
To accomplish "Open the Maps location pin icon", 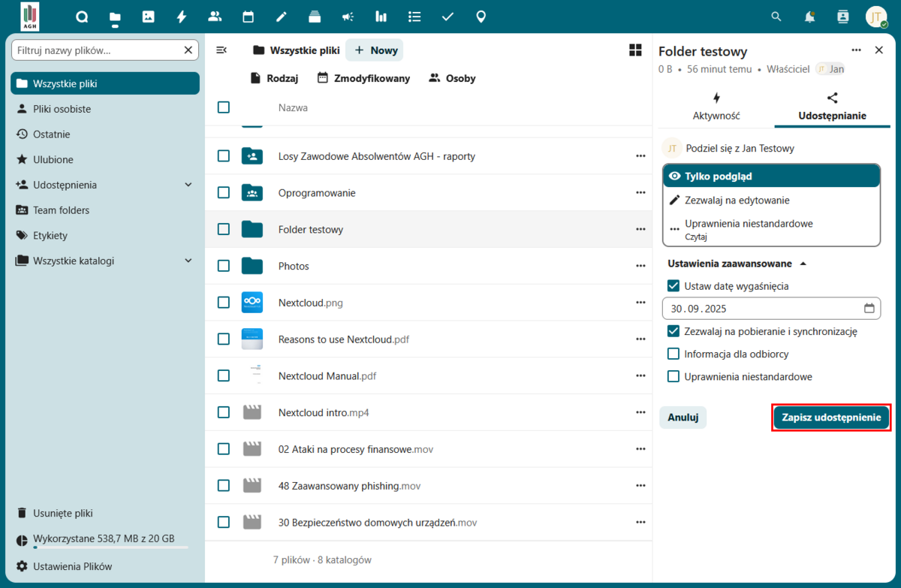I will click(x=481, y=17).
